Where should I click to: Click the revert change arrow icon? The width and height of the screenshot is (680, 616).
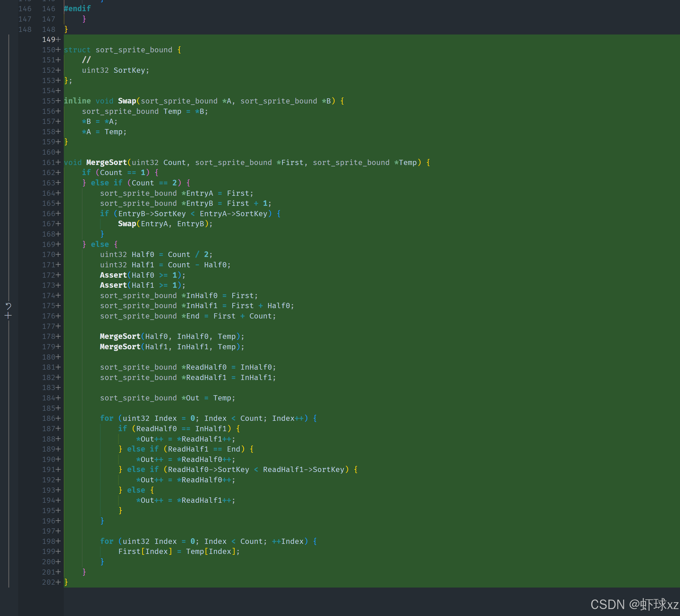pyautogui.click(x=8, y=306)
